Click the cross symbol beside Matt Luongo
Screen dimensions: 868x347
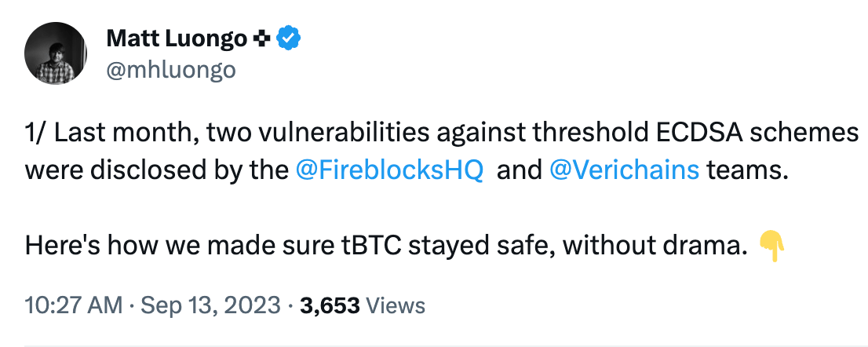pyautogui.click(x=262, y=38)
